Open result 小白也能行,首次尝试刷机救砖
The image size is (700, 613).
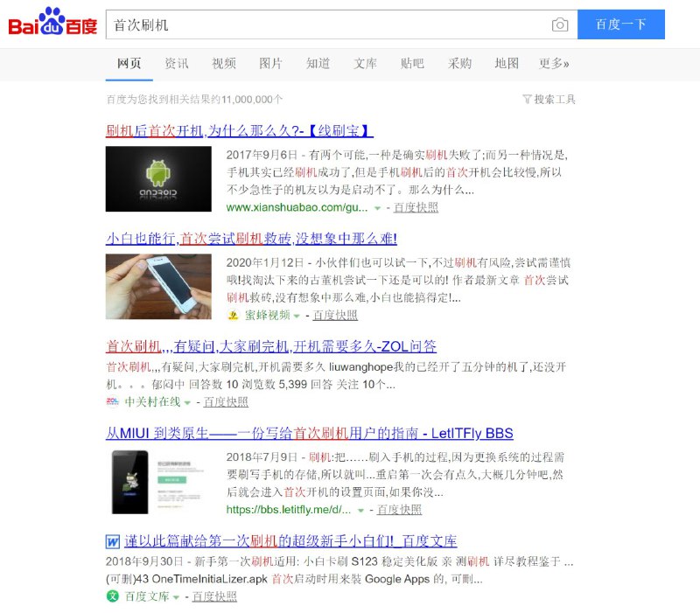(251, 238)
